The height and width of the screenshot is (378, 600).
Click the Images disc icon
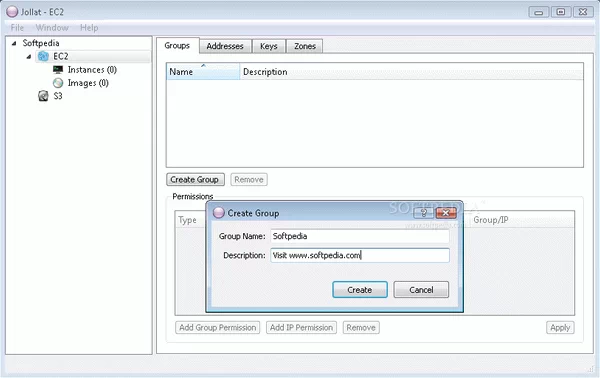[58, 83]
